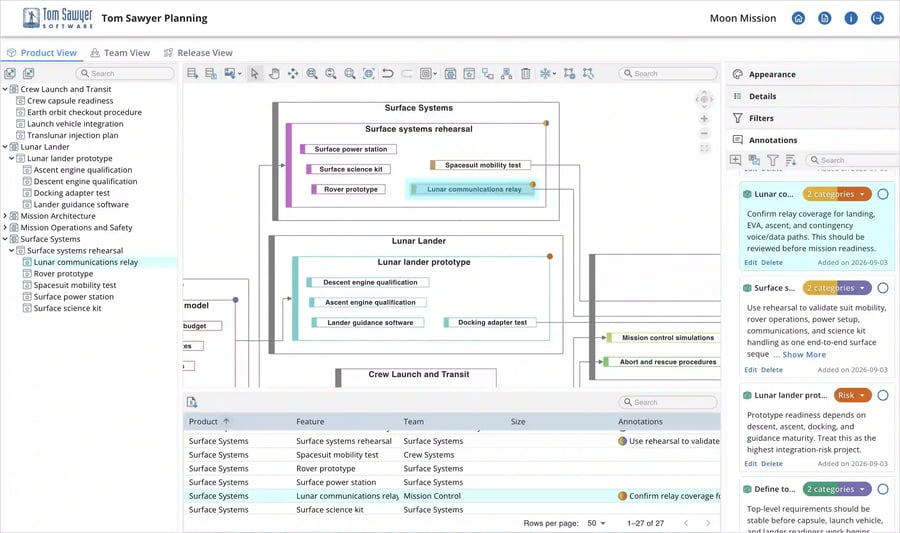This screenshot has width=900, height=533.
Task: Click the collapse all icon above the tree
Action: click(x=29, y=73)
